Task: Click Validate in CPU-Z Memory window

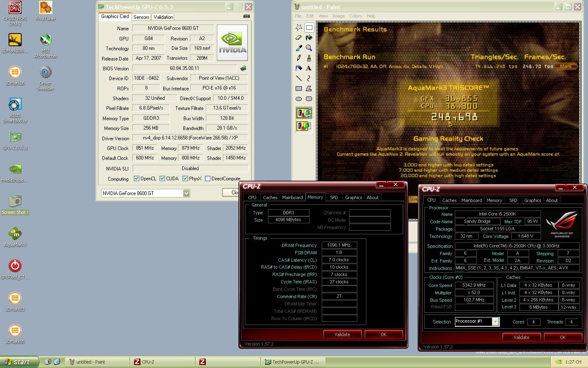Action: pyautogui.click(x=342, y=334)
